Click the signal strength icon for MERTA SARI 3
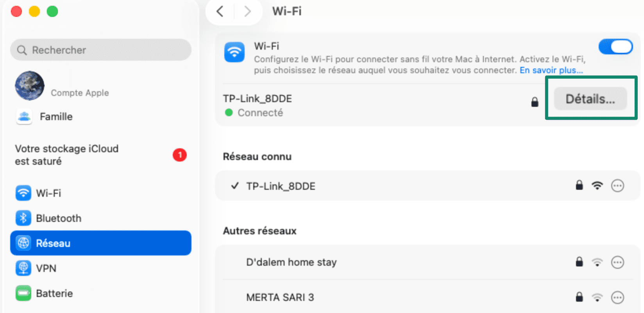The width and height of the screenshot is (644, 313). (597, 297)
